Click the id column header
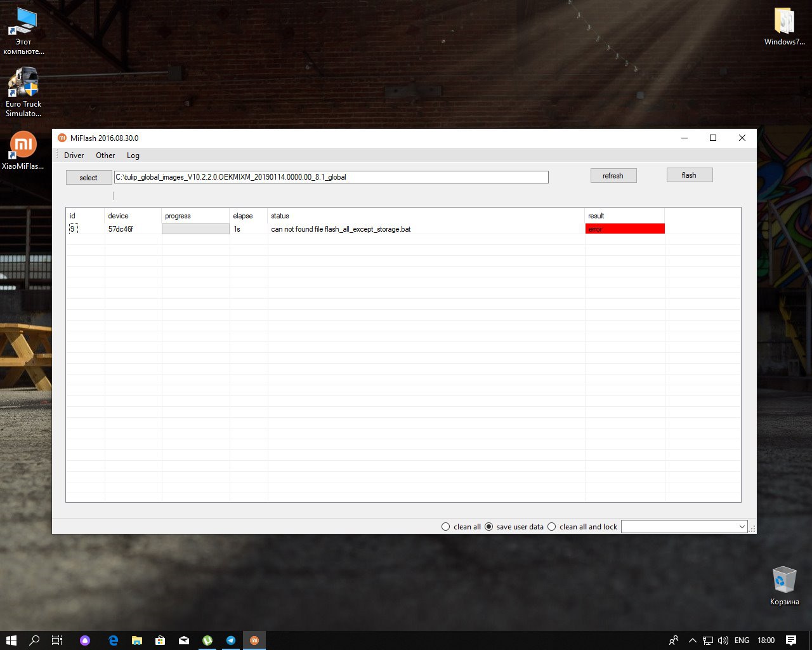812x650 pixels. [x=86, y=216]
